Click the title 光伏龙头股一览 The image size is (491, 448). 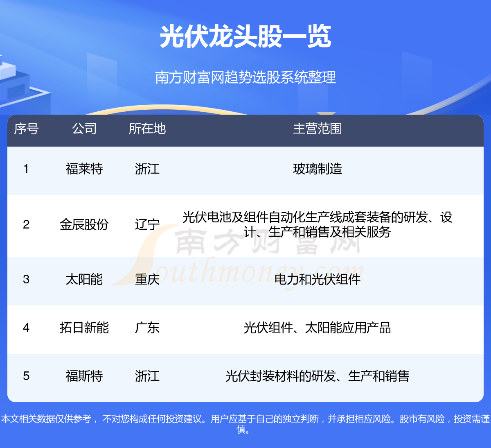(245, 36)
